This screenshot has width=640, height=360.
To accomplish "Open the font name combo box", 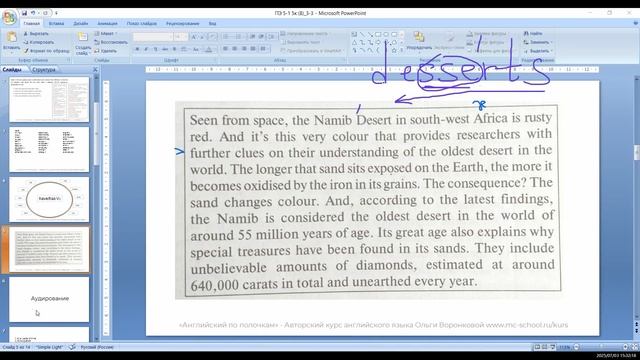I will 153,37.
